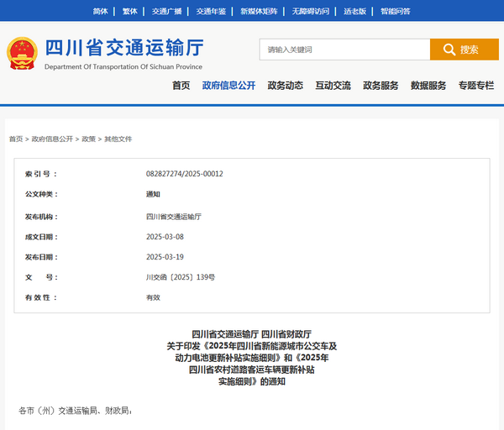Click the orange 搜索 search button

pos(464,50)
